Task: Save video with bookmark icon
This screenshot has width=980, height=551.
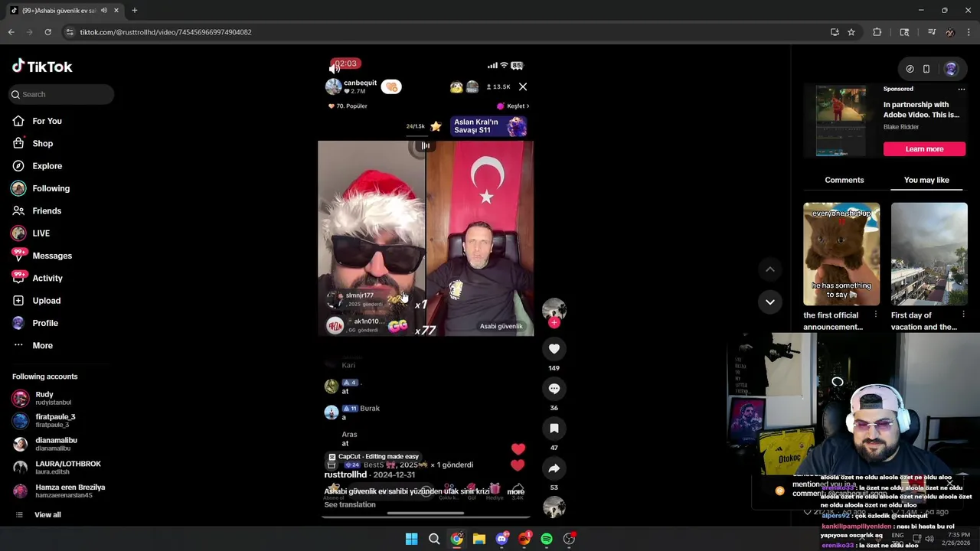Action: 554,429
